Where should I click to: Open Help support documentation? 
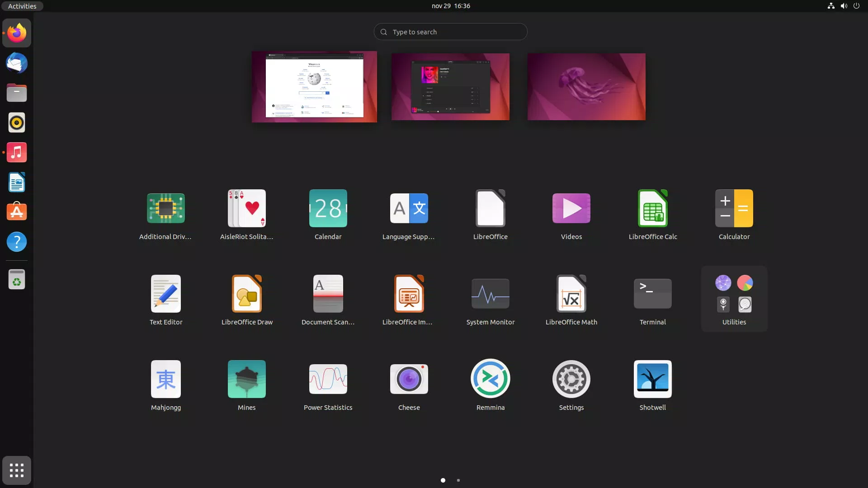click(x=16, y=241)
